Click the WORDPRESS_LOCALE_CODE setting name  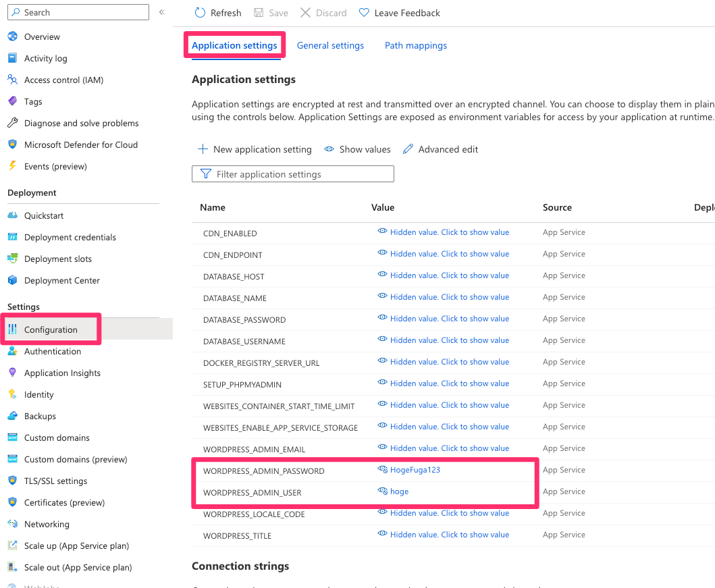click(254, 514)
